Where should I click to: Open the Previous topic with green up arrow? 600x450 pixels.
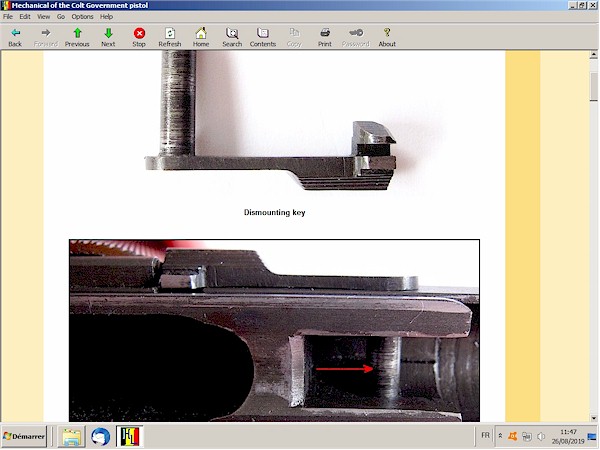pos(77,37)
